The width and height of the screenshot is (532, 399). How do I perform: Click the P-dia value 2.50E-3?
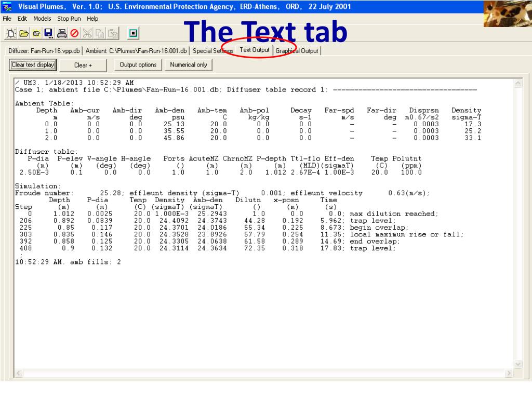tap(34, 172)
